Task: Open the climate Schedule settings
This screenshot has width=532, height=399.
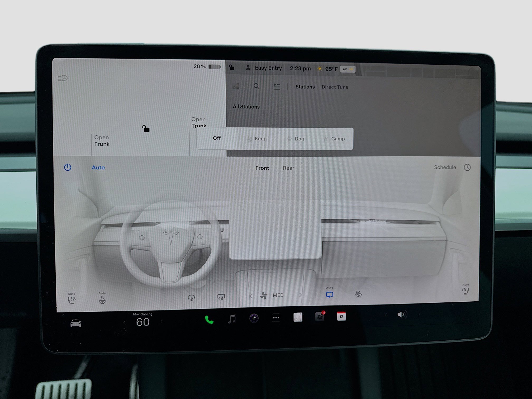Action: (x=445, y=167)
